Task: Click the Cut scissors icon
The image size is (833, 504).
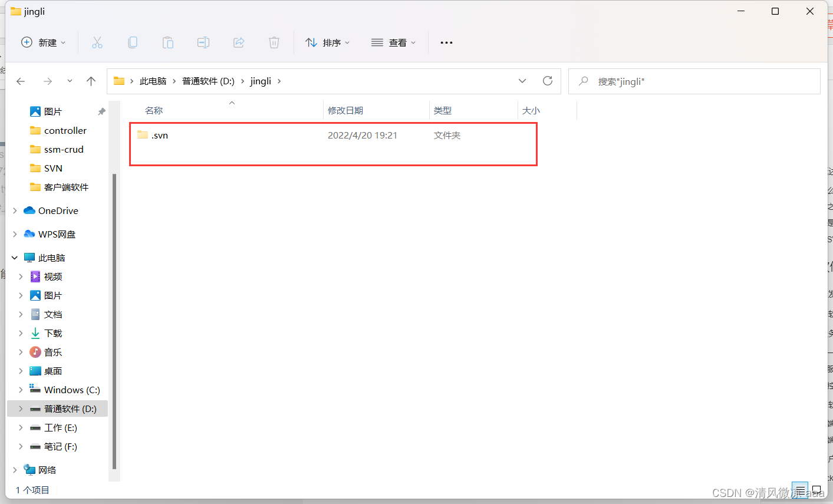Action: (x=97, y=42)
